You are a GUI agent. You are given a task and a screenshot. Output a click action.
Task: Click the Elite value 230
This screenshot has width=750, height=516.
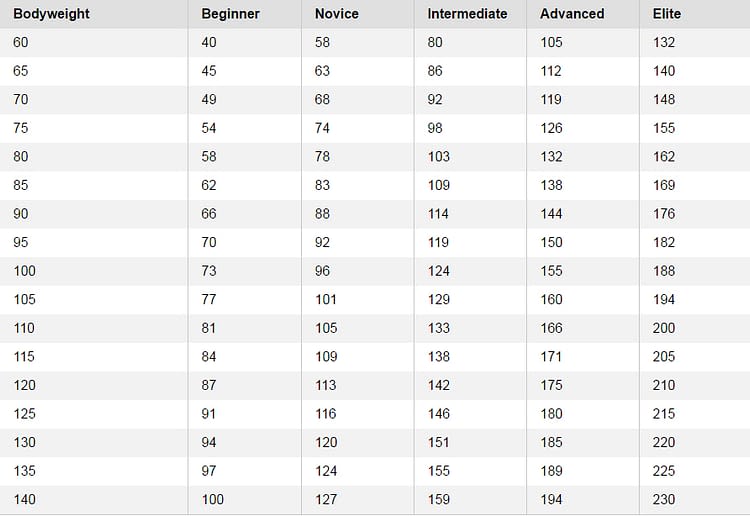664,499
